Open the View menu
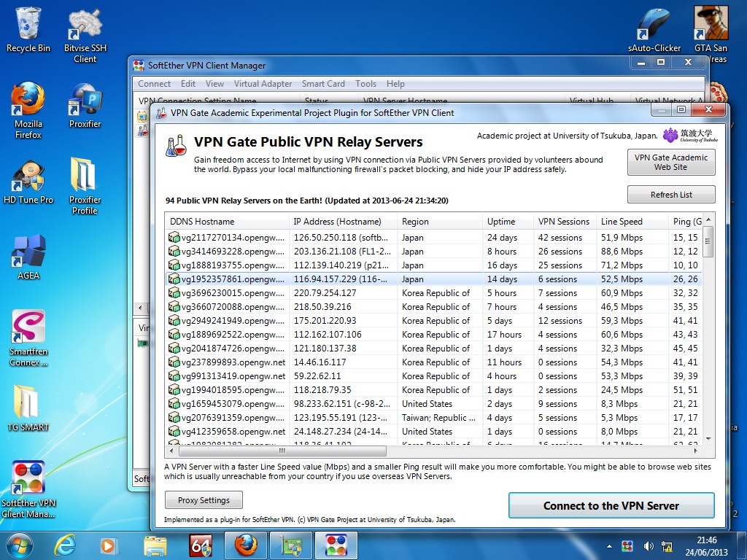 click(x=214, y=84)
